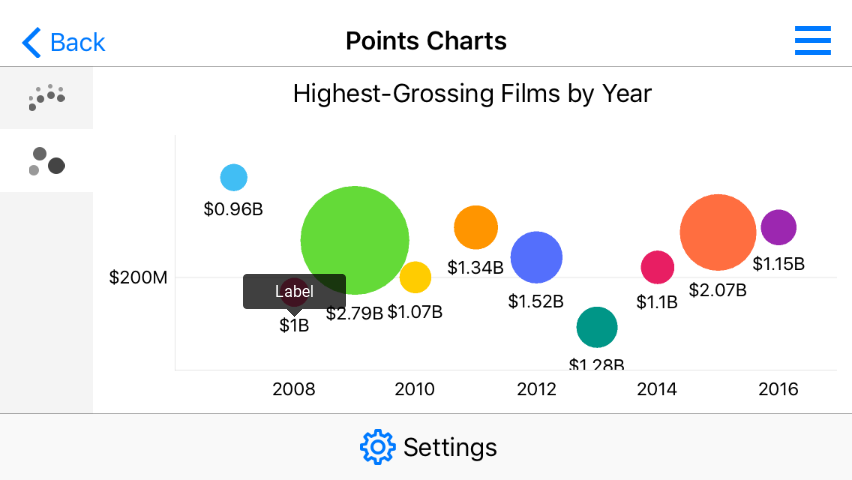Tap the orange $1.34B bubble
This screenshot has width=852, height=480.
[x=476, y=227]
